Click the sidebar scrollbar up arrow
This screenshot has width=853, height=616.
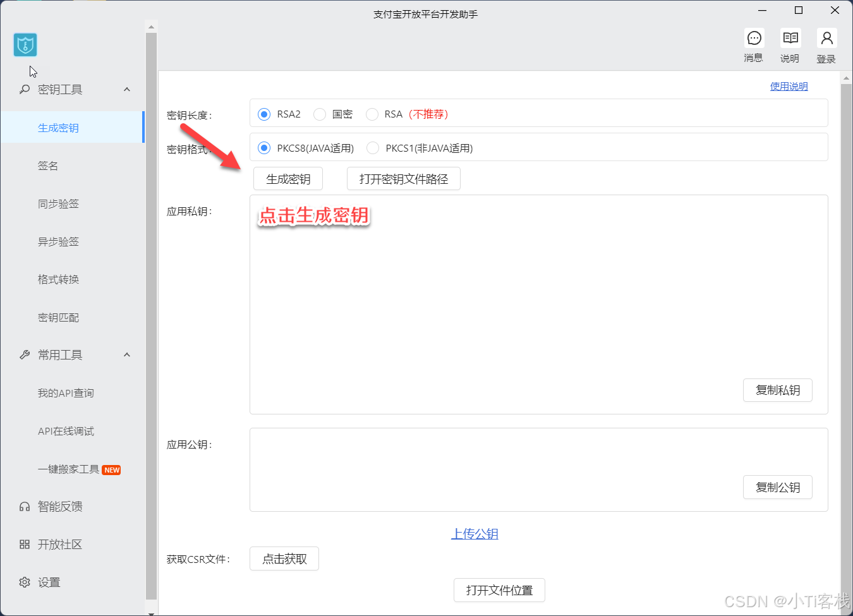151,27
